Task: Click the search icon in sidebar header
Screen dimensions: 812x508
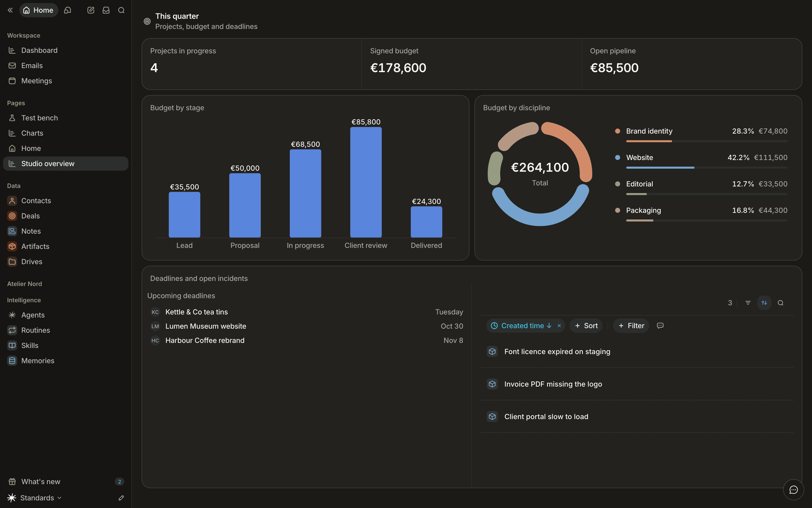Action: tap(121, 10)
